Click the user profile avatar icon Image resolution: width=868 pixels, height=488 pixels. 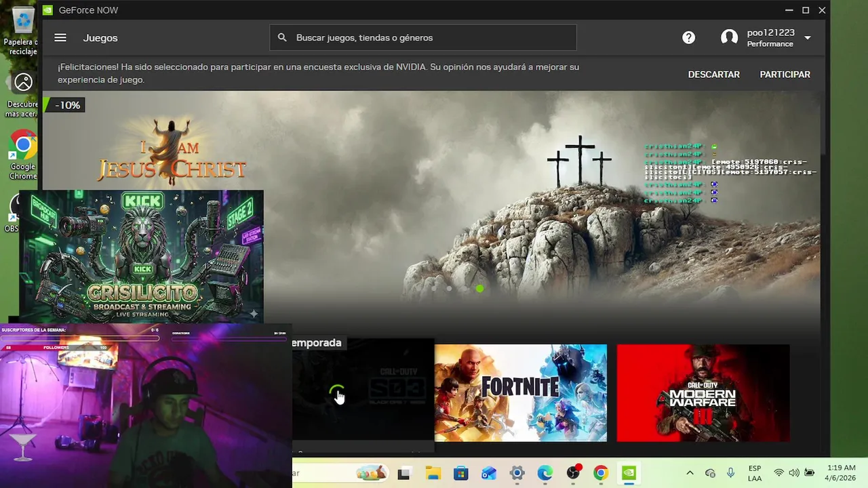(x=729, y=38)
